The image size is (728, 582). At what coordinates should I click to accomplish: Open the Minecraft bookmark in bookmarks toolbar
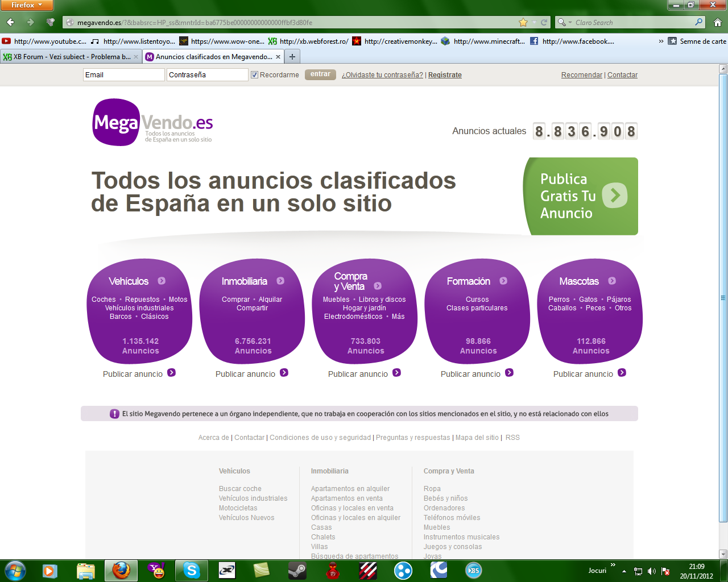coord(483,41)
